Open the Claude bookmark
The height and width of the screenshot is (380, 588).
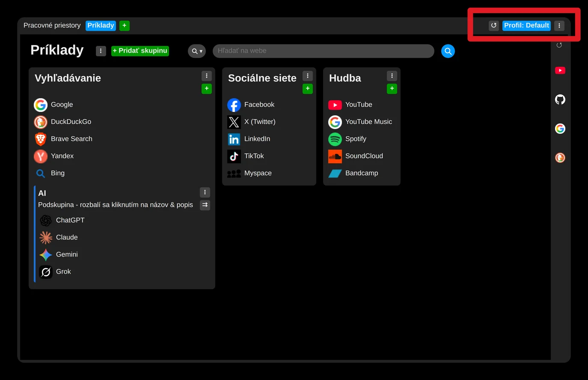click(x=59, y=237)
